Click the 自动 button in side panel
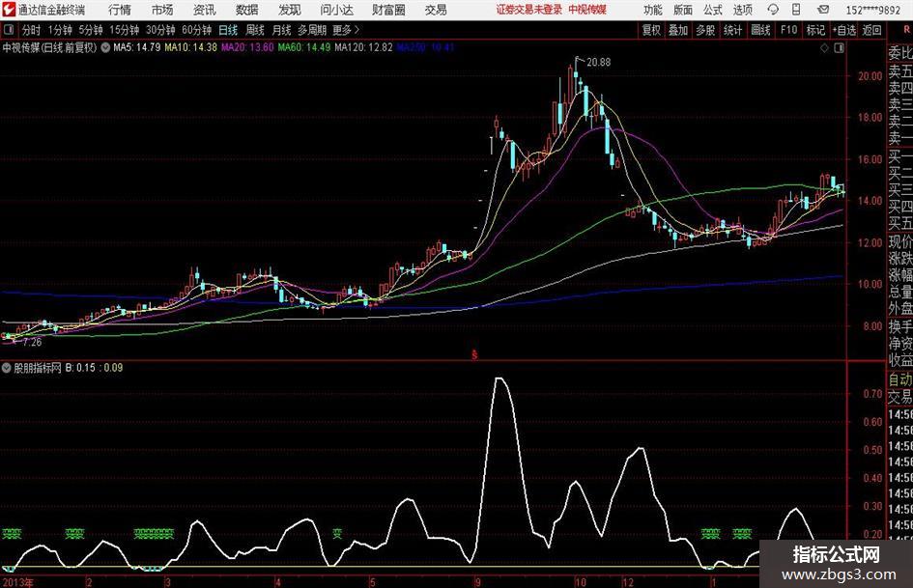The width and height of the screenshot is (913, 588). click(900, 380)
